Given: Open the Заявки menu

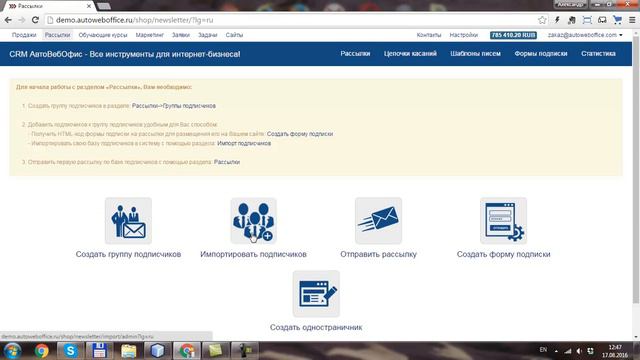Looking at the screenshot, I should pos(181,35).
